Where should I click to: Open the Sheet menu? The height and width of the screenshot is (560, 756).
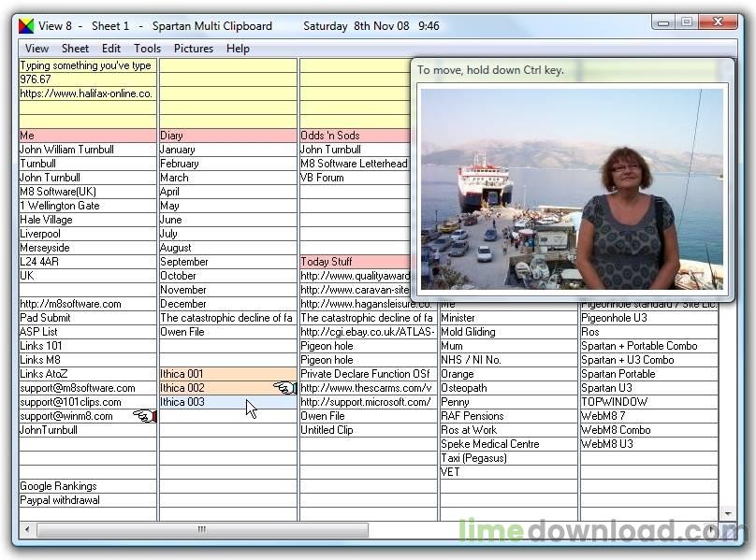(x=75, y=48)
